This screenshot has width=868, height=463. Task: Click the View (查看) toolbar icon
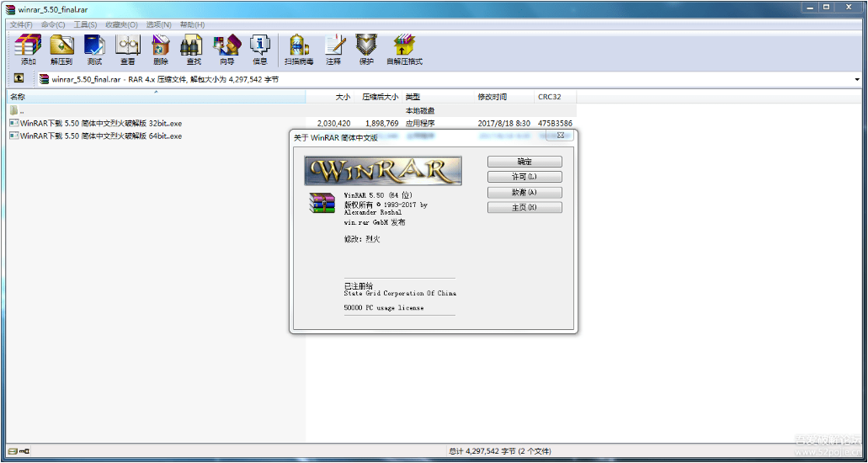128,50
